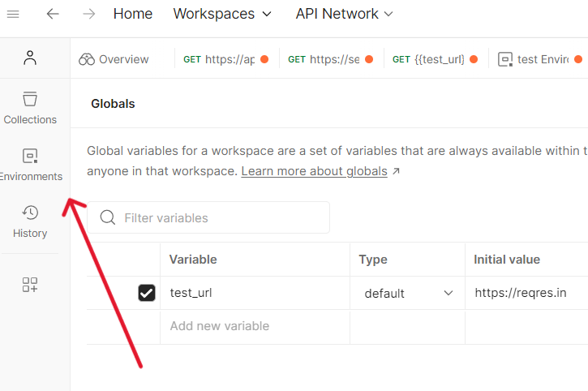This screenshot has height=391, width=588.
Task: Open the hamburger main menu
Action: [14, 14]
